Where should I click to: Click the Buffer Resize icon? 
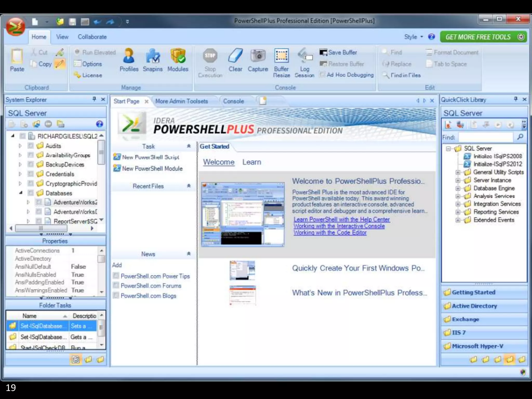coord(282,56)
